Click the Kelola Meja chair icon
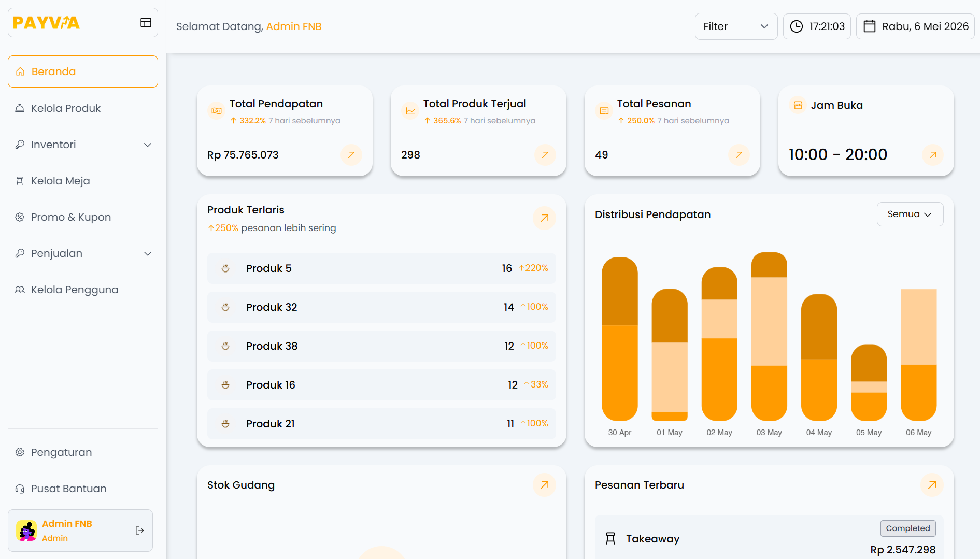 [x=20, y=181]
